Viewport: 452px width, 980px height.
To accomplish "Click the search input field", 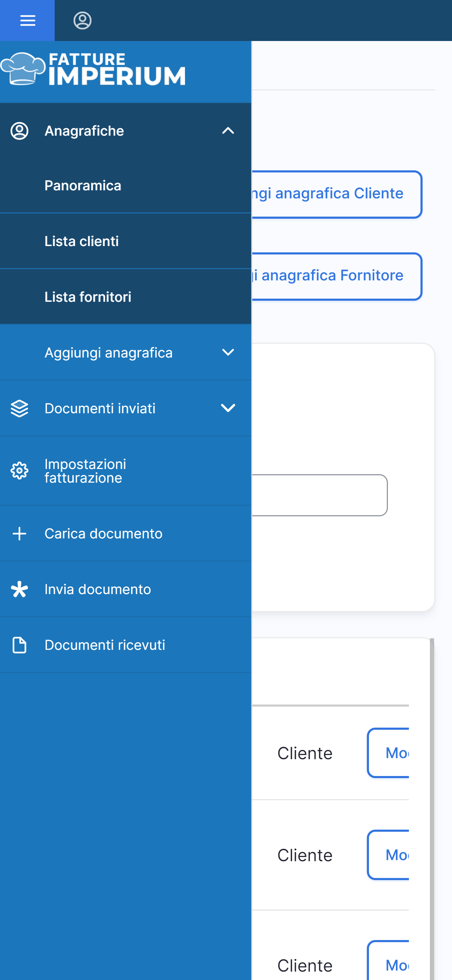I will 319,495.
